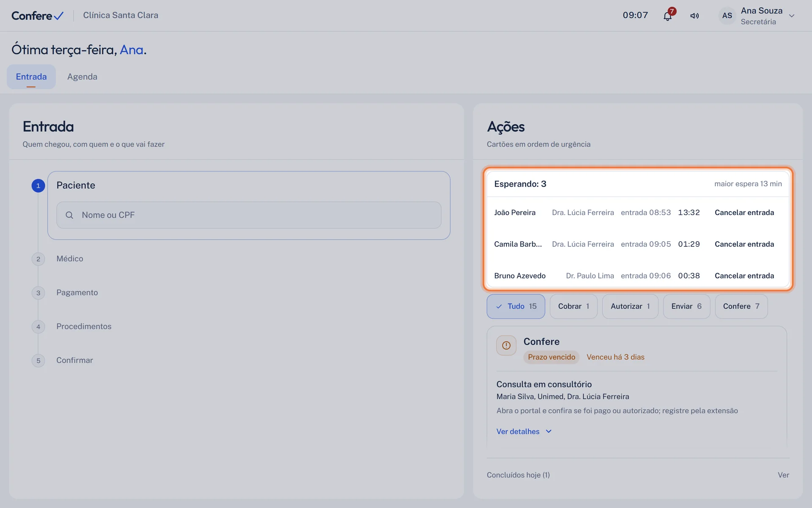The width and height of the screenshot is (812, 508).
Task: Focus the Nome ou CPF search field
Action: 249,215
